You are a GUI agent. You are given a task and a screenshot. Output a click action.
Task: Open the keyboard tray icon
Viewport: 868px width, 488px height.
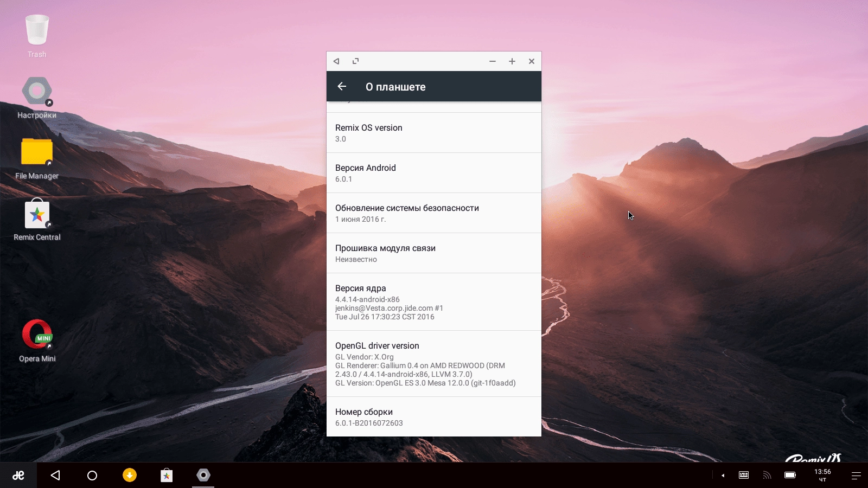point(744,475)
